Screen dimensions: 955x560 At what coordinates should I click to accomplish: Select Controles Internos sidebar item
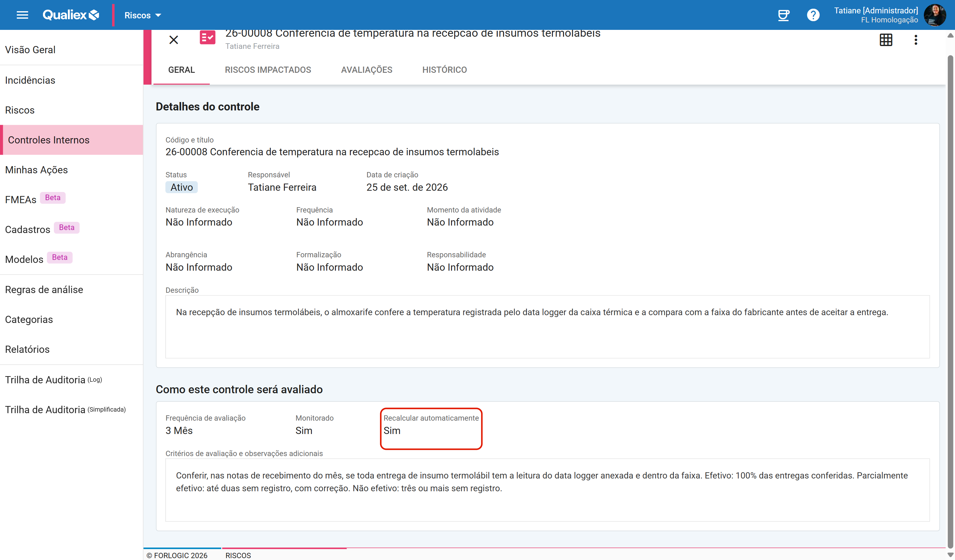click(x=72, y=140)
